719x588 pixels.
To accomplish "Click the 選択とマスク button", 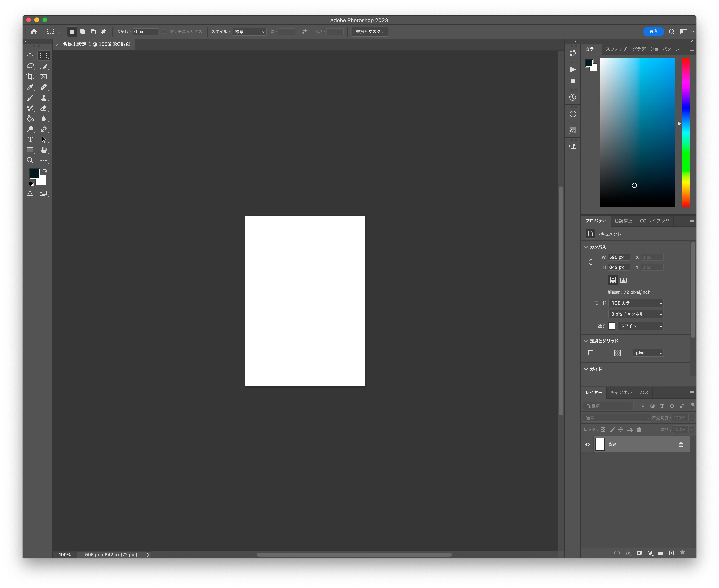I will (370, 31).
